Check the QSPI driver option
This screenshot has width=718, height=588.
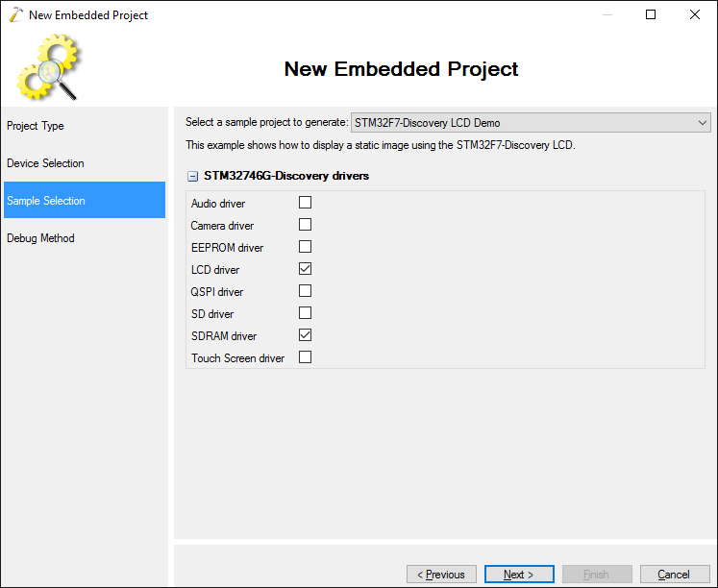(x=305, y=291)
